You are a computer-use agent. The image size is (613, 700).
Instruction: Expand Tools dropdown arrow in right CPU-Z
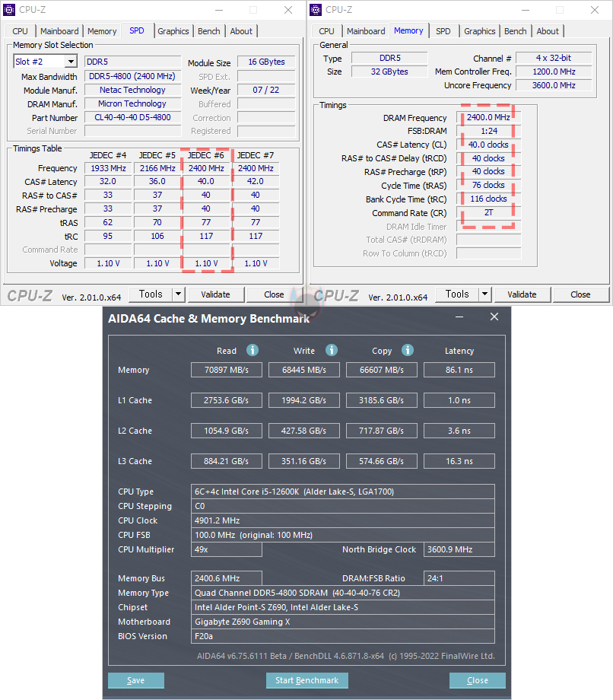(485, 294)
